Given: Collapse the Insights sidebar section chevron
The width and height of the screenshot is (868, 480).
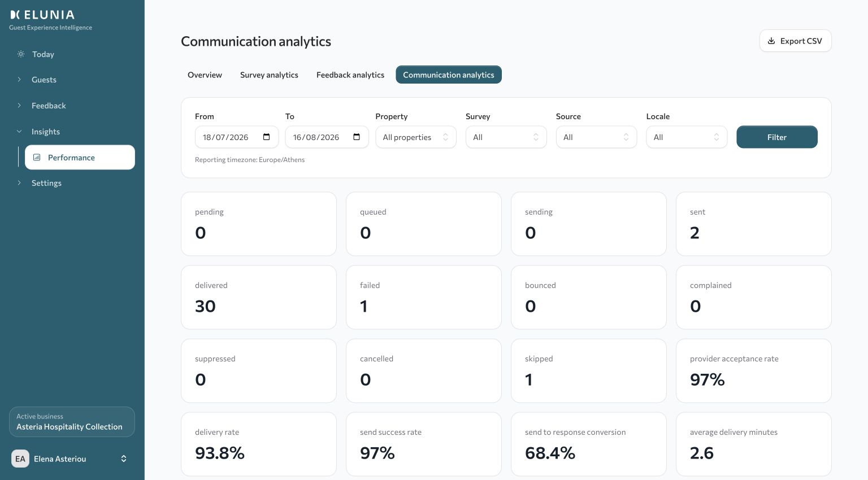Looking at the screenshot, I should pyautogui.click(x=19, y=132).
